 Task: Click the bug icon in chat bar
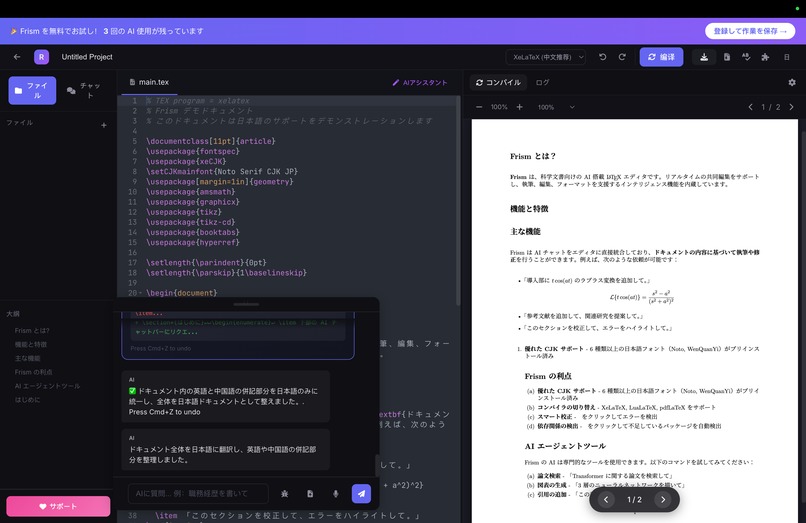tap(284, 494)
